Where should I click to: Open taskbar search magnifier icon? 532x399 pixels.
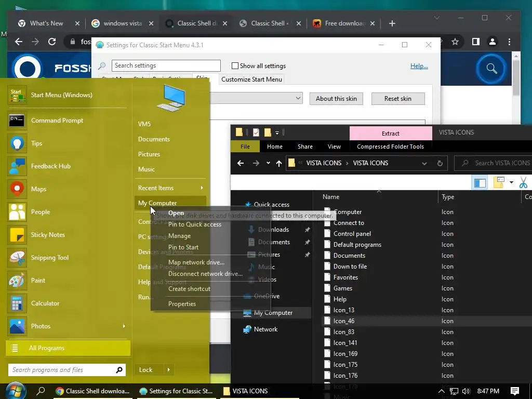point(41,391)
